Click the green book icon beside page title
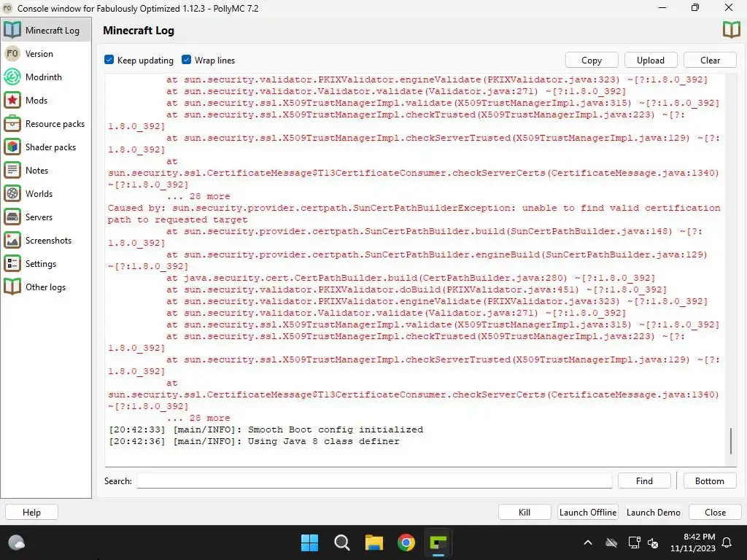The image size is (747, 560). point(731,30)
